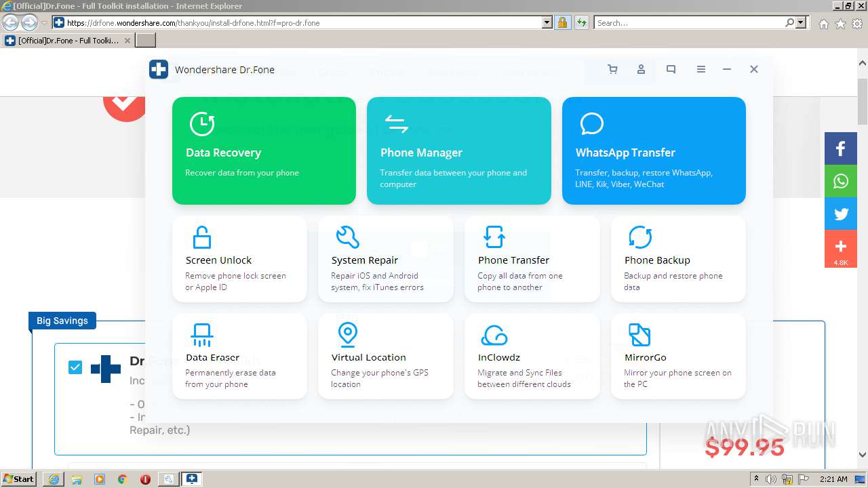The image size is (868, 488).
Task: Refresh the page in Internet Explorer
Action: pos(581,22)
